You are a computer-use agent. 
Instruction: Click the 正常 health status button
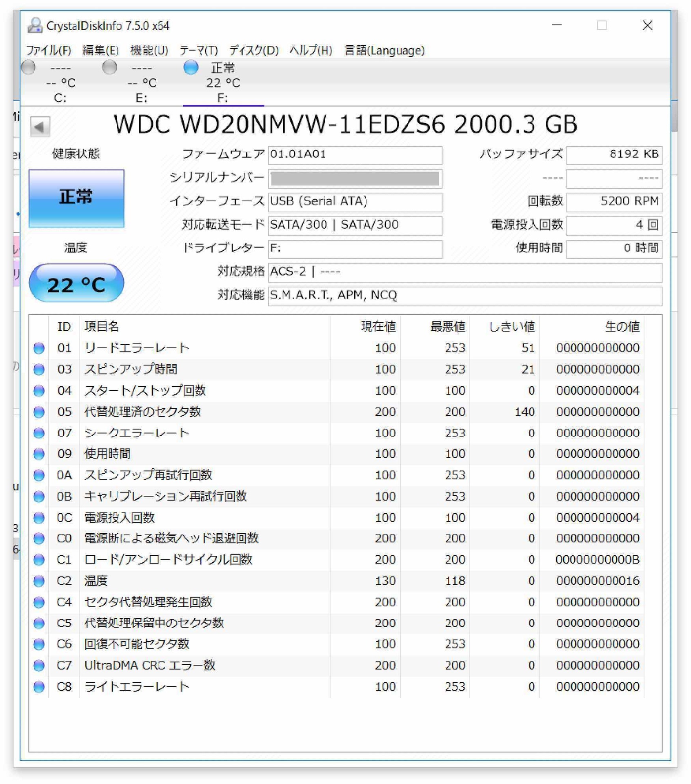[x=77, y=198]
